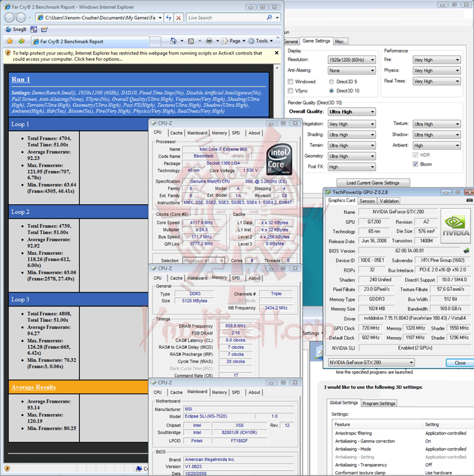Click the SnagIt toolbar's third icon
Image resolution: width=474 pixels, height=476 pixels.
coord(44,29)
